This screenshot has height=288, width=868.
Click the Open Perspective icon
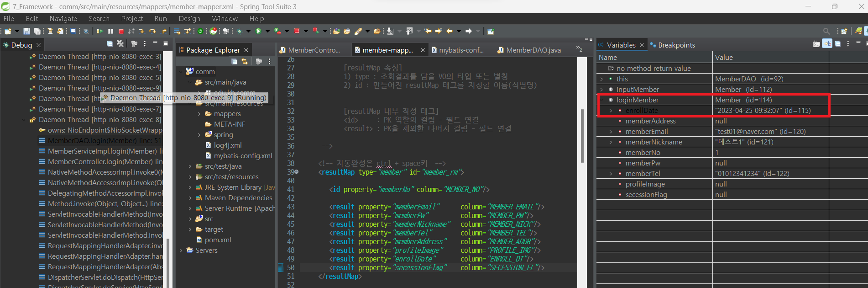844,31
